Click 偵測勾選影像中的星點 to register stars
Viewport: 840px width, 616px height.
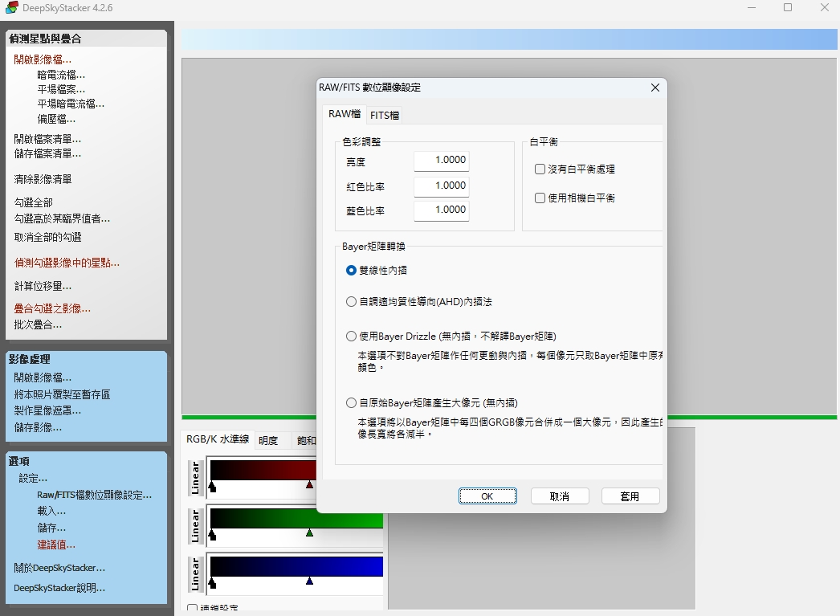coord(66,263)
